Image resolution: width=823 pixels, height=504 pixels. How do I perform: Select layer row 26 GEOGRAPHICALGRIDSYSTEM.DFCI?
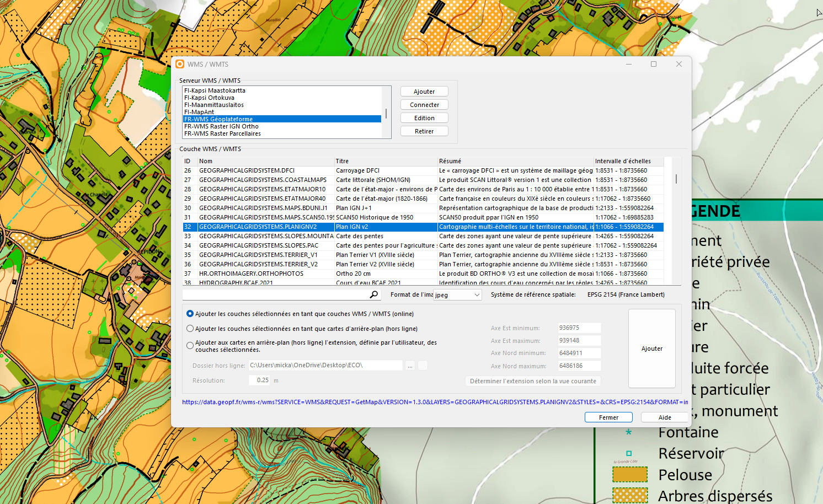click(x=423, y=170)
